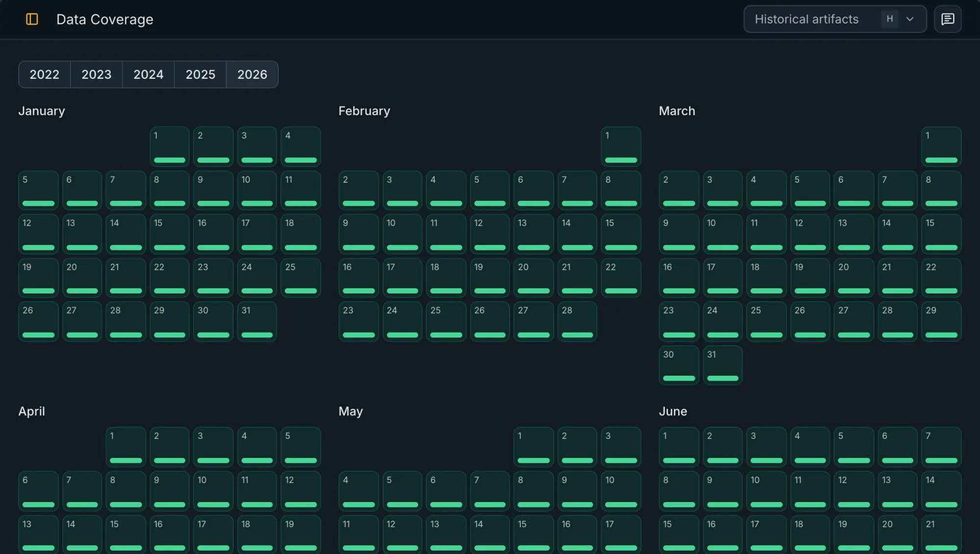The image size is (980, 554).
Task: Click March 1 day cell
Action: pyautogui.click(x=941, y=146)
